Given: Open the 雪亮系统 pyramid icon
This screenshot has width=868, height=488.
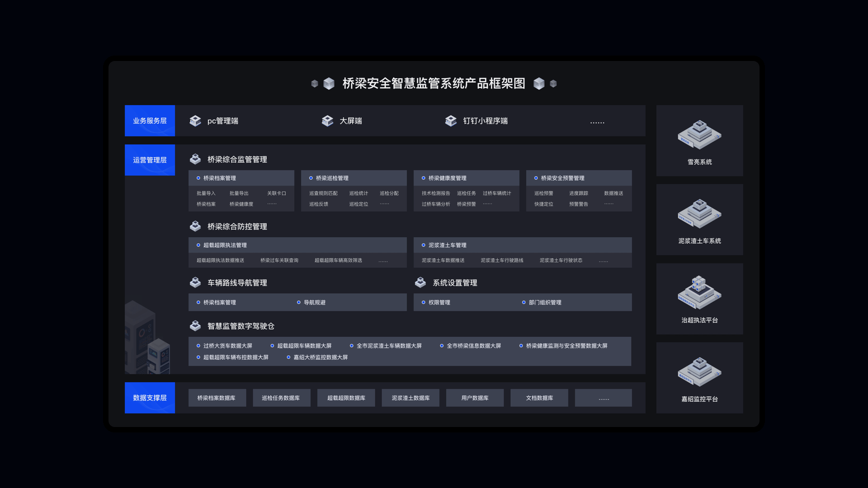Looking at the screenshot, I should point(699,134).
